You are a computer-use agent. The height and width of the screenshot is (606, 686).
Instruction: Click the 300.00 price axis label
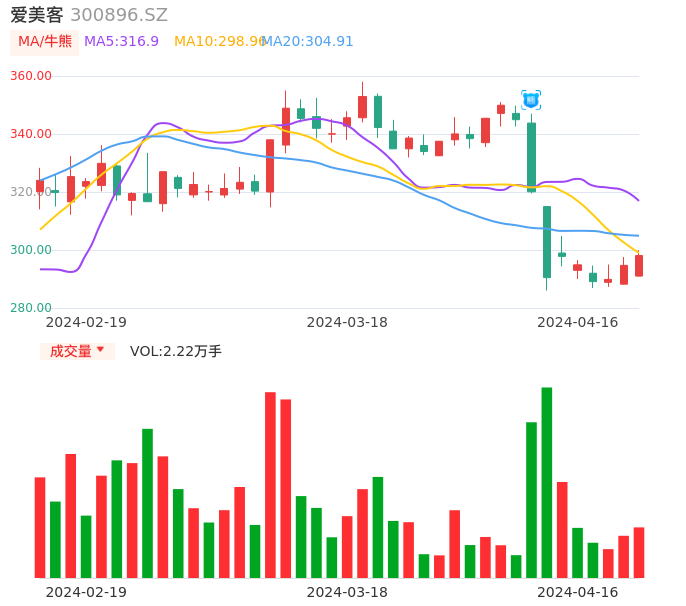click(30, 250)
